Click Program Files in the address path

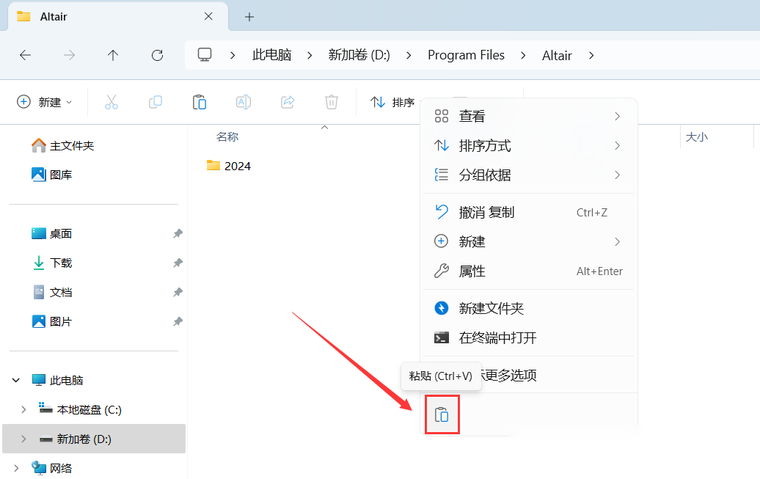[x=466, y=55]
